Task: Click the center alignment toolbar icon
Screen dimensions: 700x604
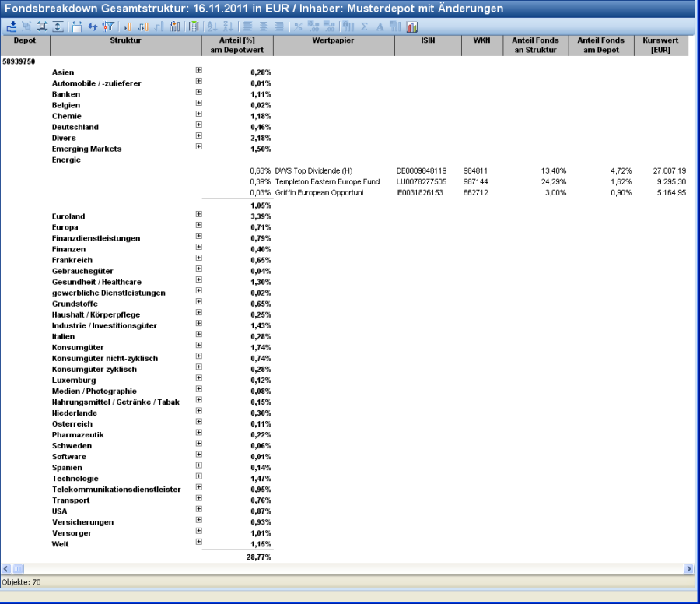Action: pos(263,26)
